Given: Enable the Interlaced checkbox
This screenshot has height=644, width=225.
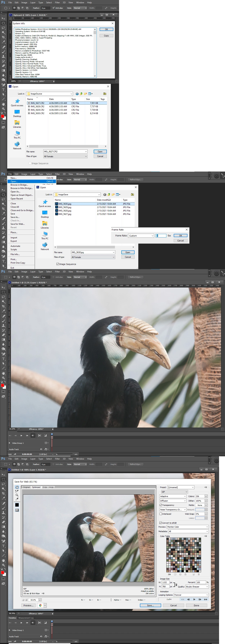Looking at the screenshot, I should (161, 514).
